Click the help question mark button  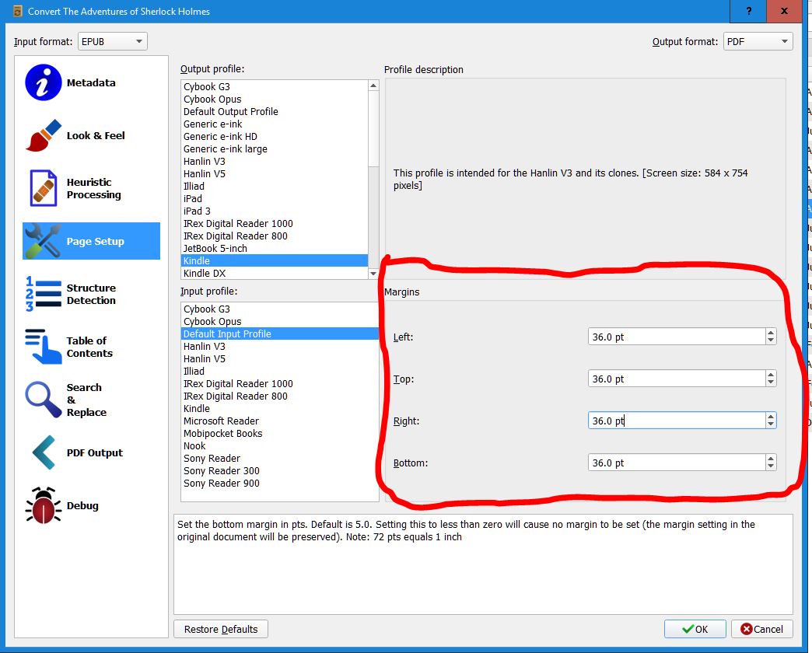click(749, 11)
